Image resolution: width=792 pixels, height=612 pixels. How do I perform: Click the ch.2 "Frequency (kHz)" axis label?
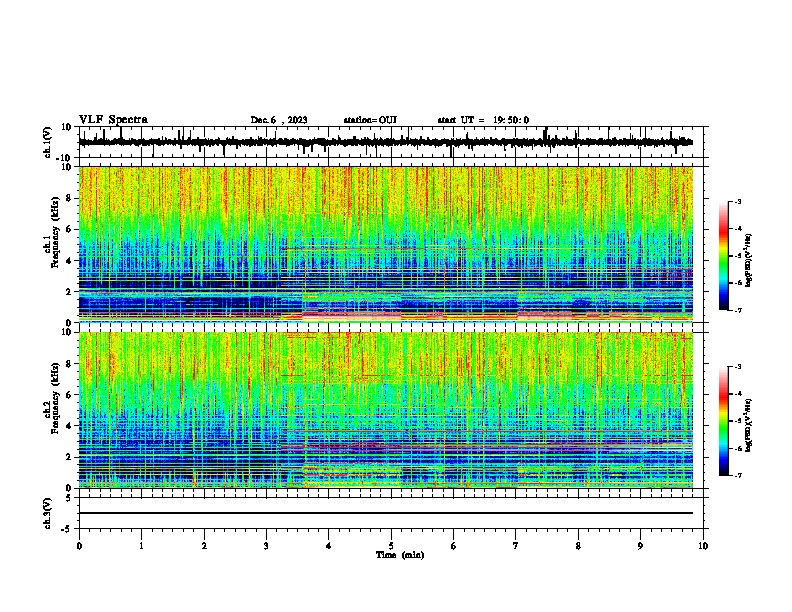(x=56, y=398)
